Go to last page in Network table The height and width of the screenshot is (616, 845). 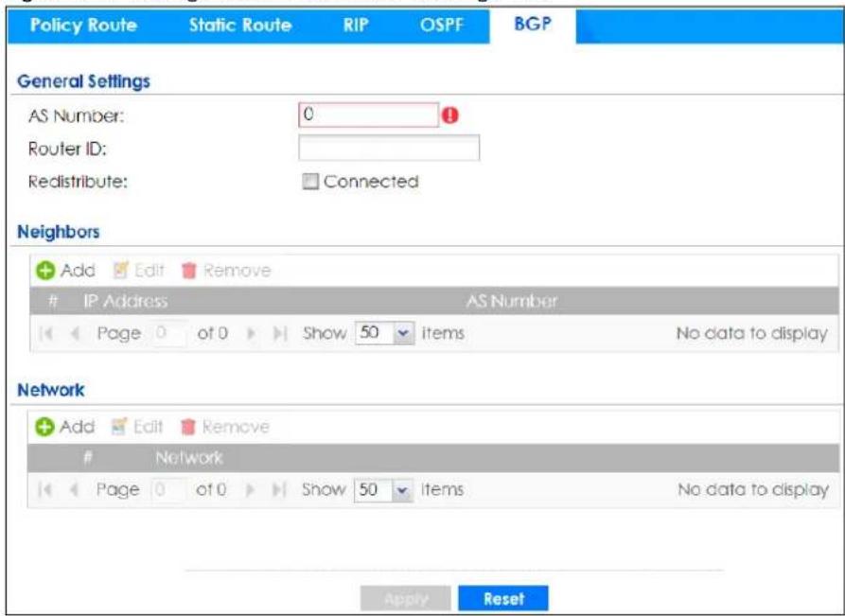point(278,490)
